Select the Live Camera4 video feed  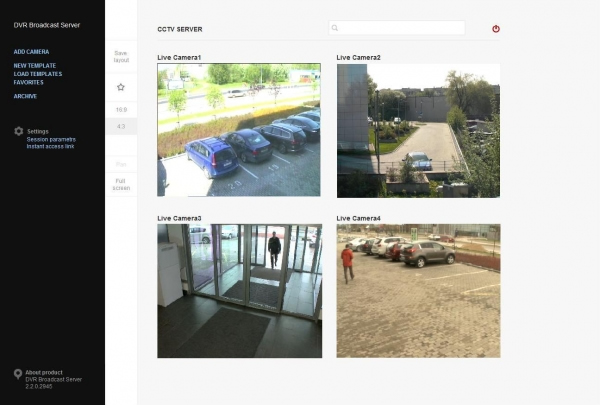(x=418, y=291)
